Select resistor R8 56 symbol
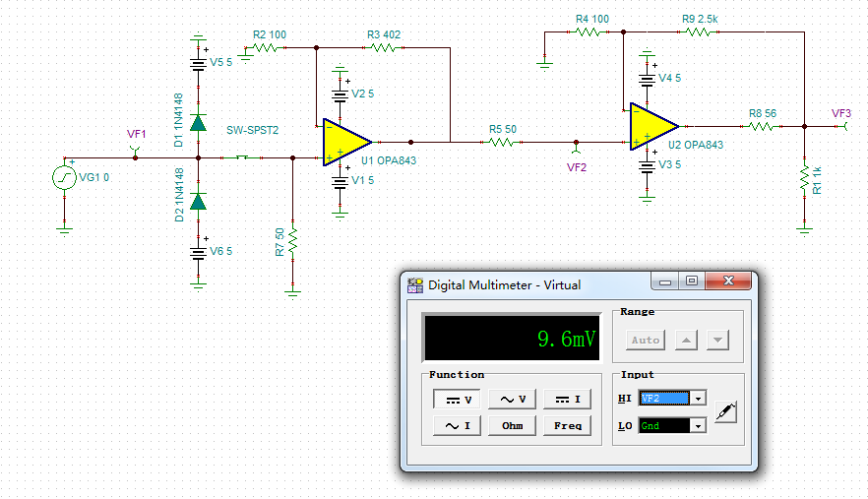868x499 pixels. tap(761, 127)
